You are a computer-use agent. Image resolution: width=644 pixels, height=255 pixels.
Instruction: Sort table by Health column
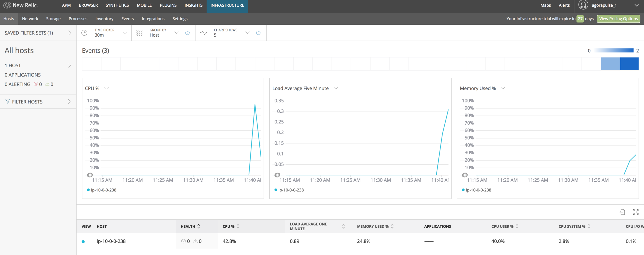[191, 226]
